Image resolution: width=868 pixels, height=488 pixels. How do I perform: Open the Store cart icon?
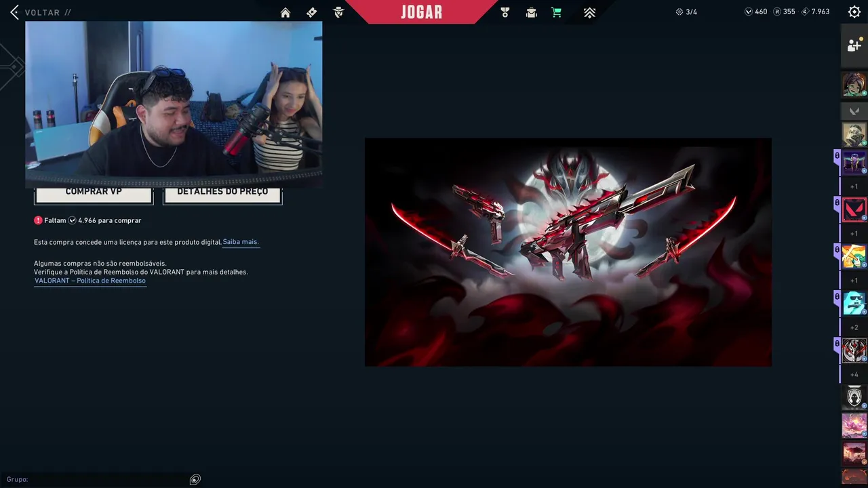[x=557, y=12]
